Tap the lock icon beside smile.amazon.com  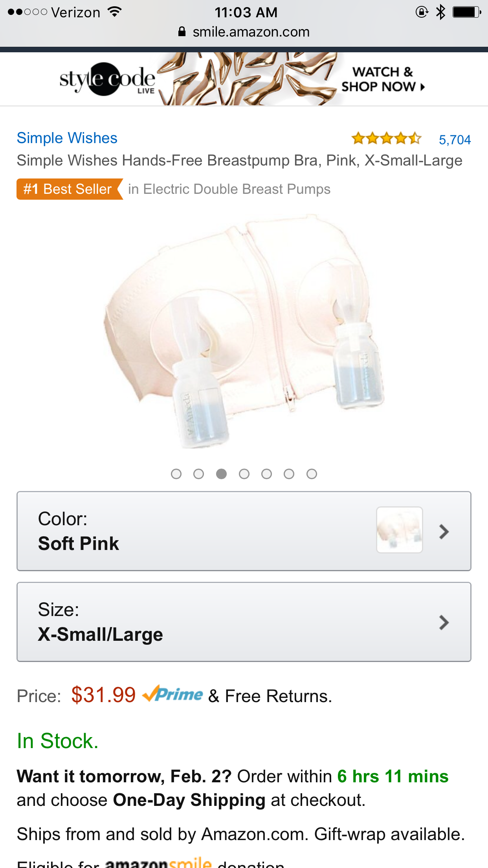182,31
